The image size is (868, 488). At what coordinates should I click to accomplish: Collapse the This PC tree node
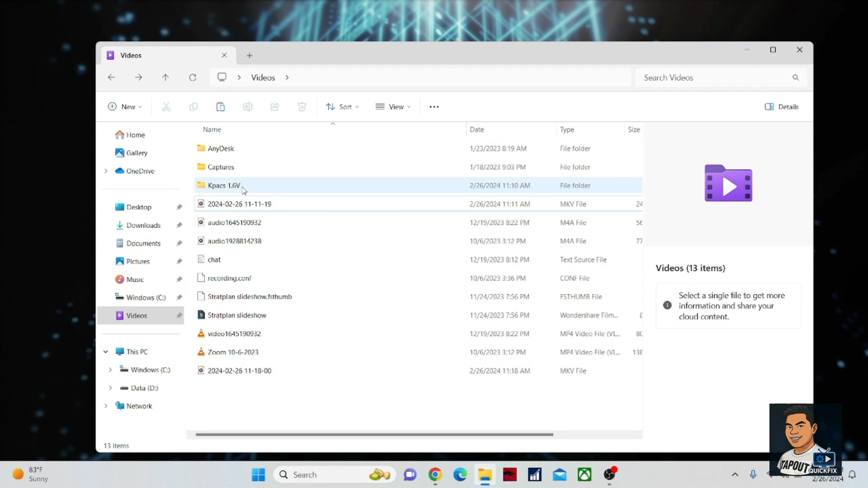tap(106, 352)
